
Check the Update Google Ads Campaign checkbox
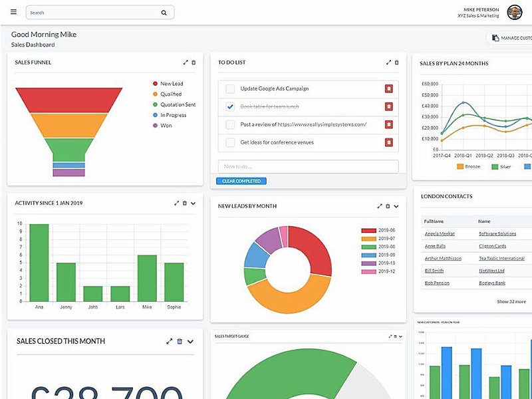[x=230, y=89]
